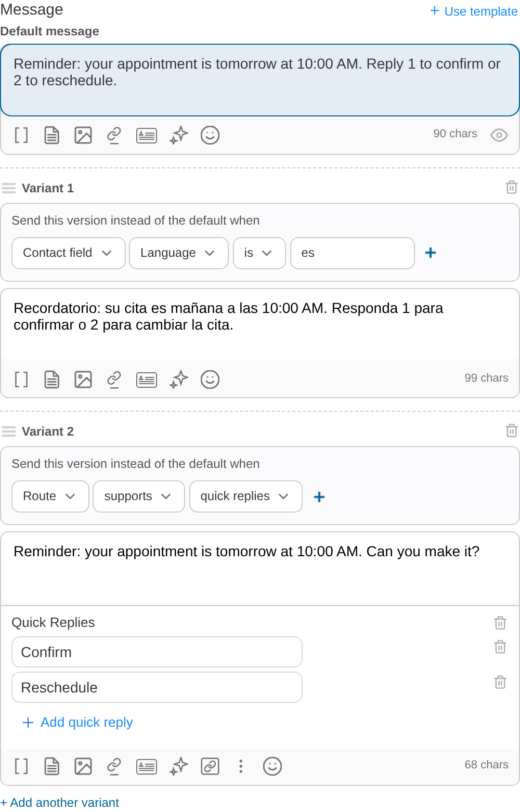Image resolution: width=520 pixels, height=812 pixels.
Task: Delete Variant 1 using its trash icon
Action: [512, 187]
